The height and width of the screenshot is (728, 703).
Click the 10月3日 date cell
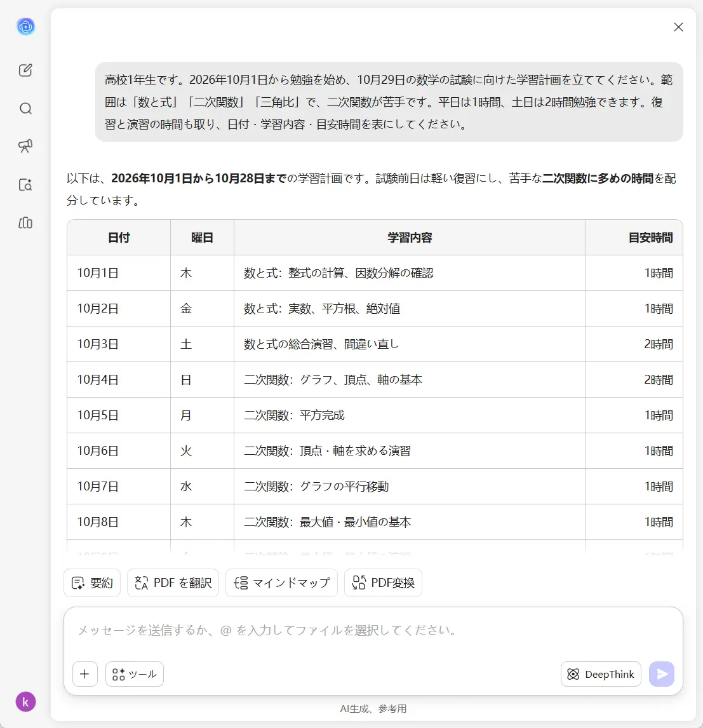pyautogui.click(x=119, y=344)
